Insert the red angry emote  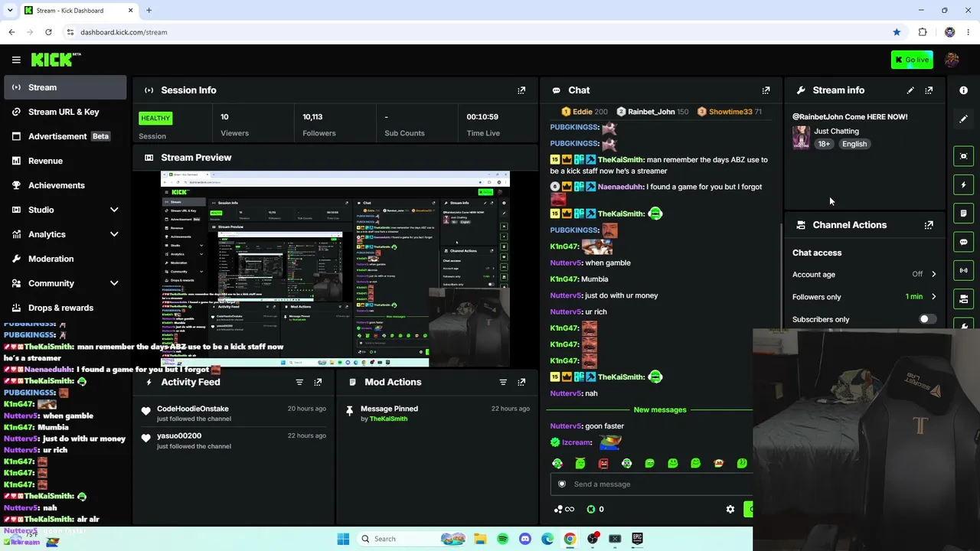coord(603,463)
